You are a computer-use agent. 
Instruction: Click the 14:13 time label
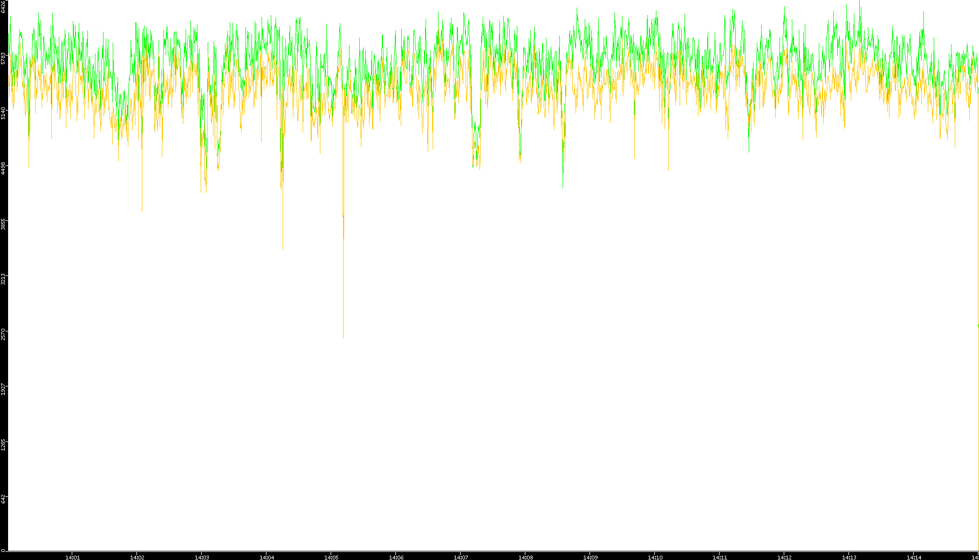pos(849,557)
